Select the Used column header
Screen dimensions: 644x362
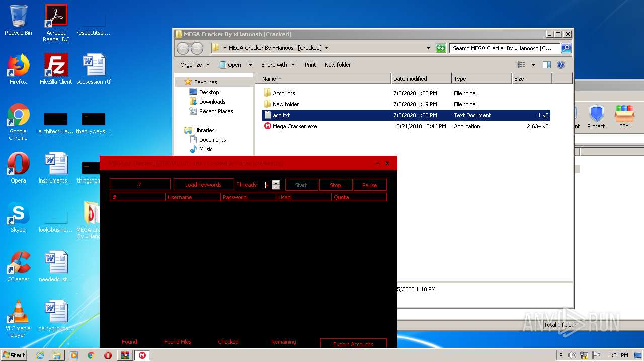click(x=304, y=197)
